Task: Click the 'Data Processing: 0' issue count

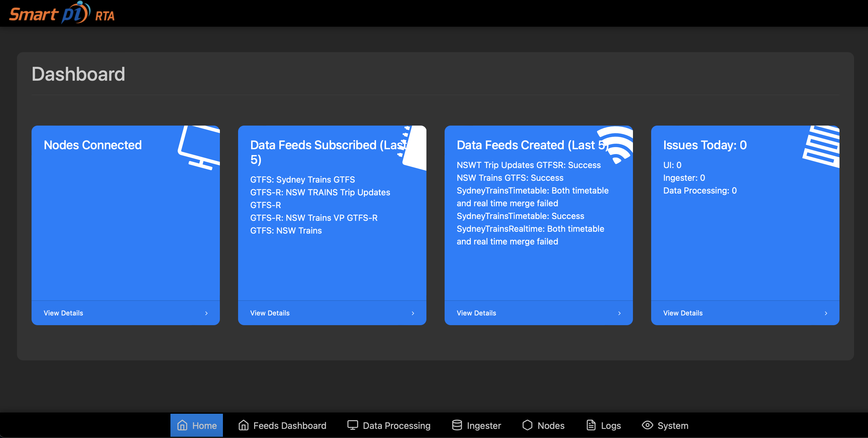Action: (700, 191)
